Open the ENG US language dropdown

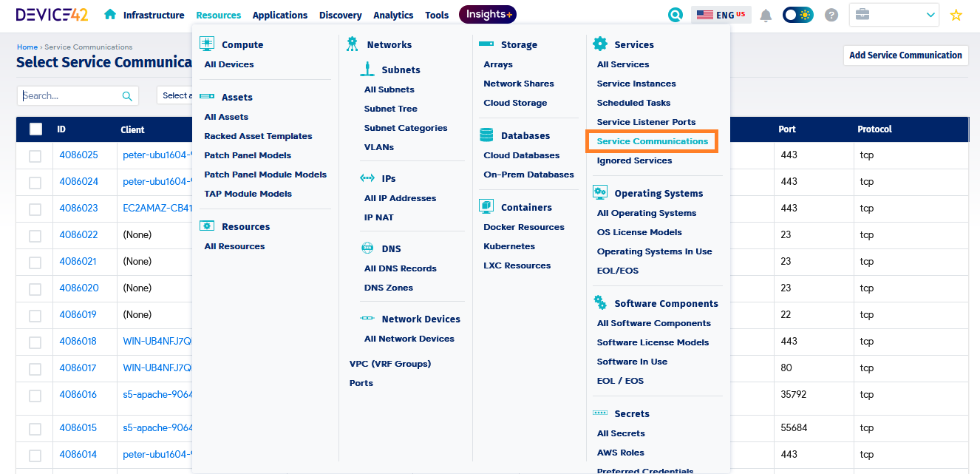(721, 15)
